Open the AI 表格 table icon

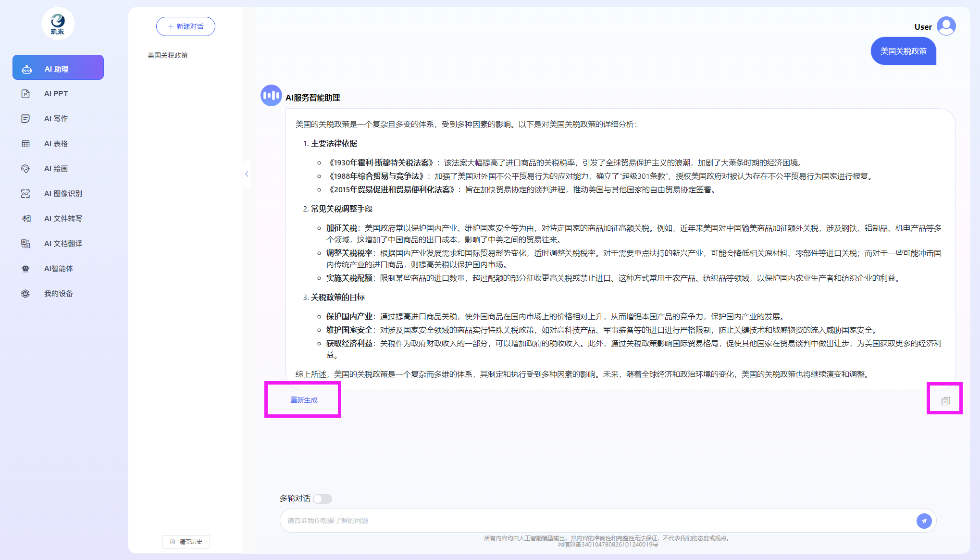pyautogui.click(x=26, y=144)
